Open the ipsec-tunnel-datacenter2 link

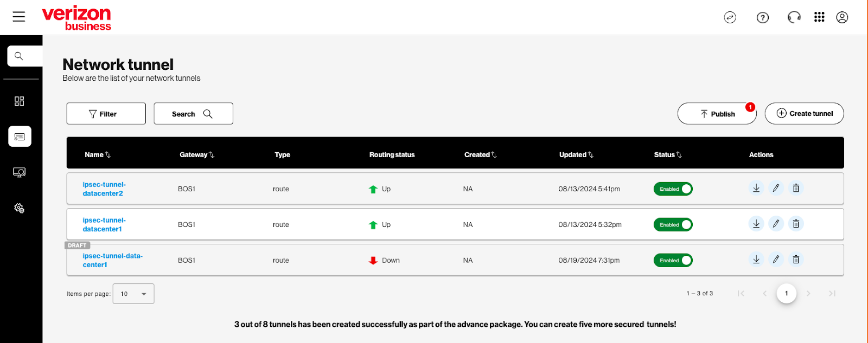pos(104,189)
